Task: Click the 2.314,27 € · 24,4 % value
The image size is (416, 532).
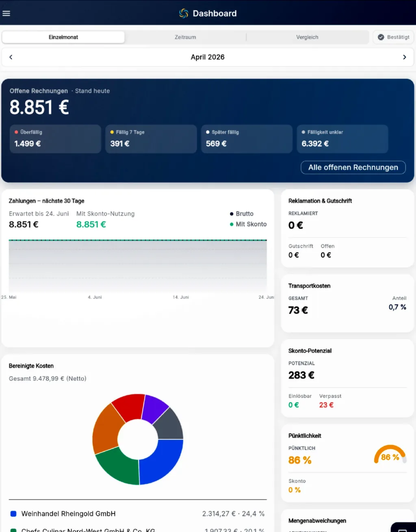Action: coord(233,514)
